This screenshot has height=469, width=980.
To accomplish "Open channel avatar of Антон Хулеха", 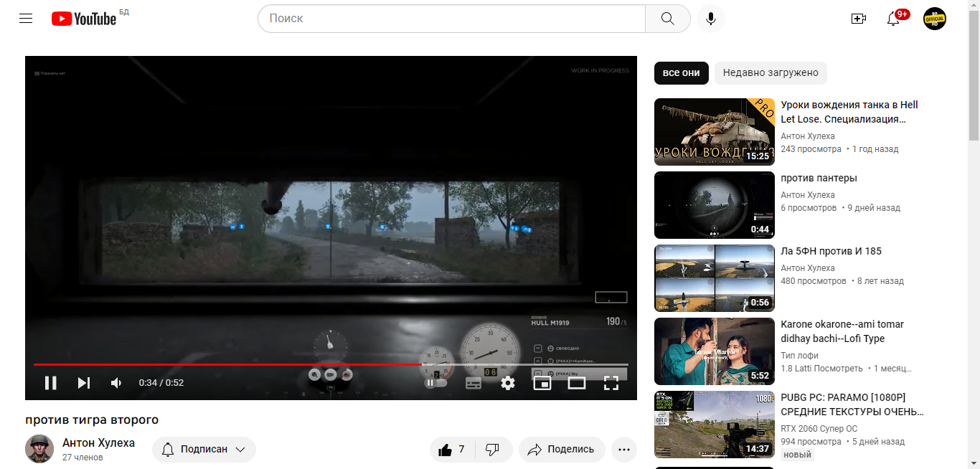I will click(39, 449).
